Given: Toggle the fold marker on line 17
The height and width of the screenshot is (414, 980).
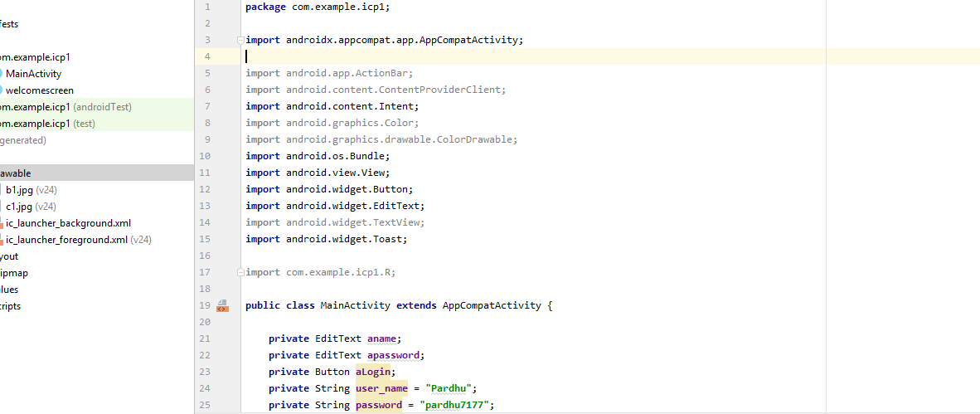Looking at the screenshot, I should tap(240, 273).
